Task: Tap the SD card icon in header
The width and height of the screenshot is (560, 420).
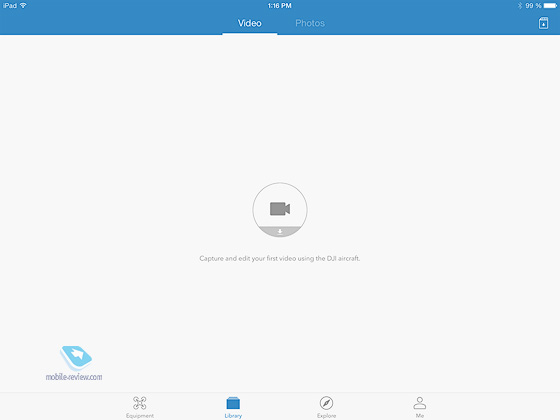Action: [543, 23]
